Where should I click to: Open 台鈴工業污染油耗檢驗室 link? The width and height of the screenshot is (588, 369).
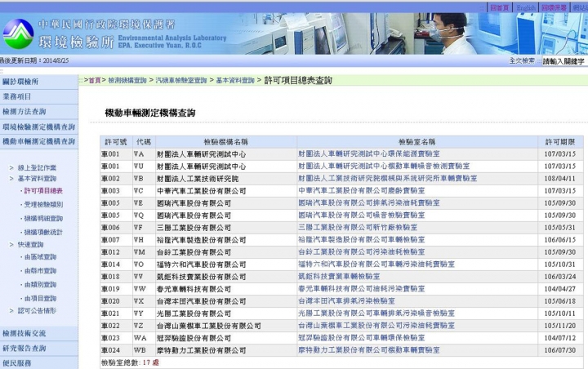tap(362, 251)
